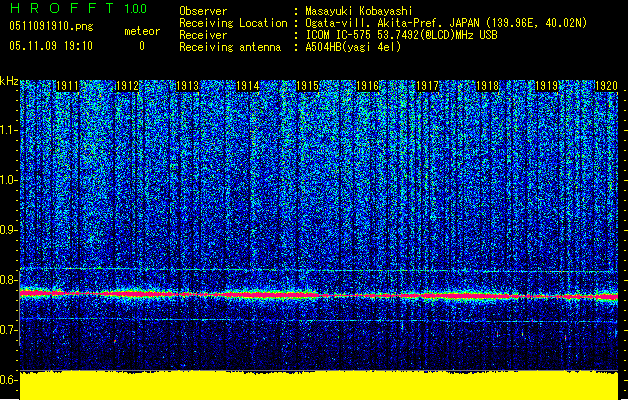
Task: Click the 0.7 kHz axis tick label
Action: tap(9, 330)
